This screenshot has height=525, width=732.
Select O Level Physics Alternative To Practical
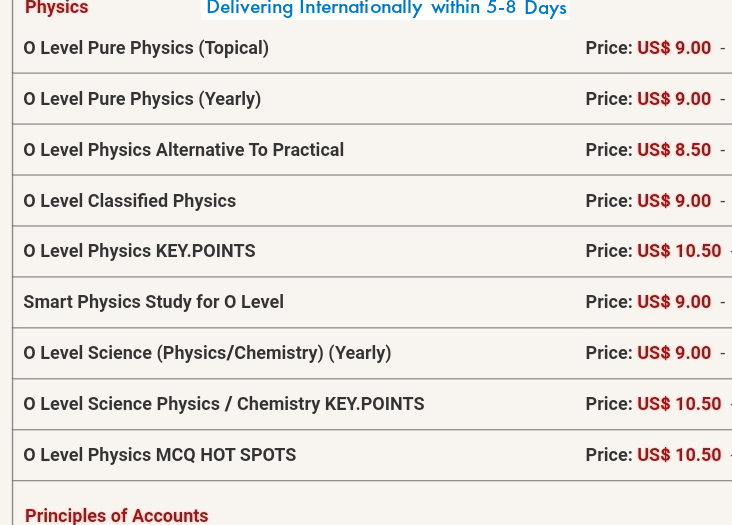[x=183, y=150]
